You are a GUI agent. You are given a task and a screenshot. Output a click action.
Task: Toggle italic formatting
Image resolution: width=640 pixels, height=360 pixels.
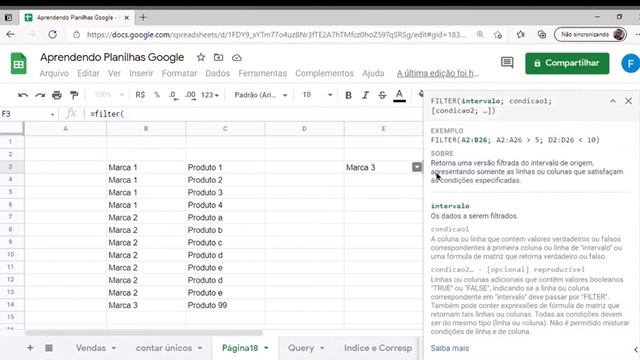pyautogui.click(x=365, y=95)
